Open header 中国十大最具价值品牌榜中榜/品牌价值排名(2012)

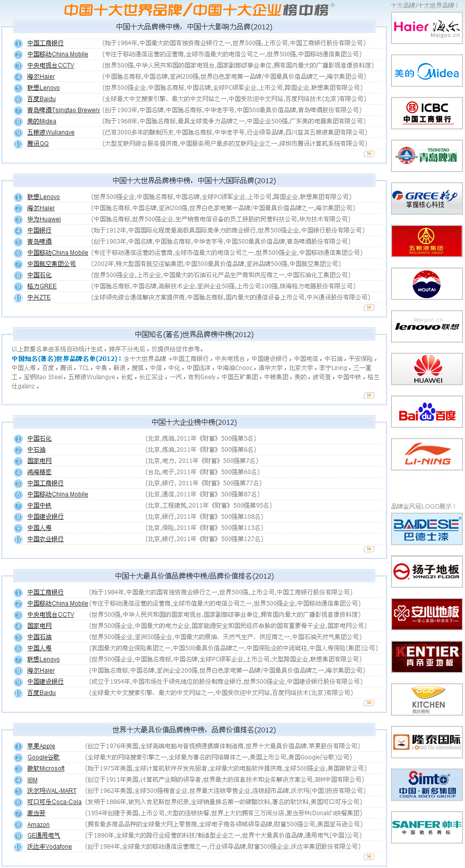pyautogui.click(x=194, y=576)
